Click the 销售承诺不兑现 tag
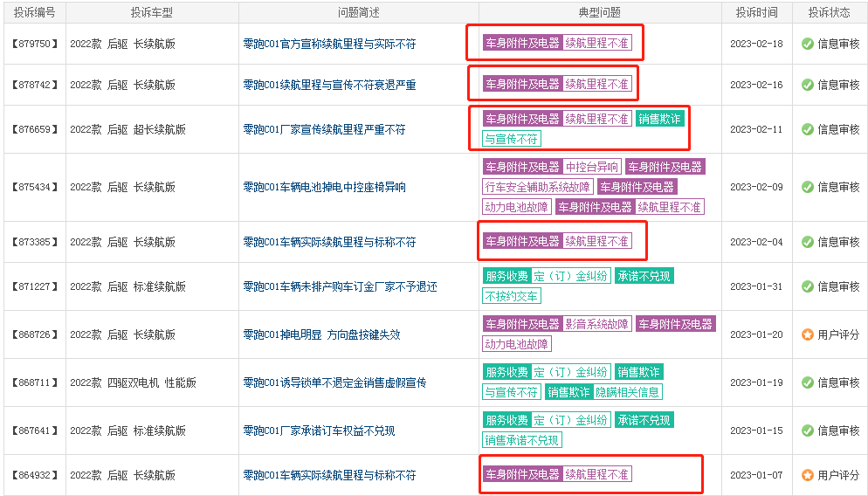Screen dimensions: 868x496 pos(522,440)
